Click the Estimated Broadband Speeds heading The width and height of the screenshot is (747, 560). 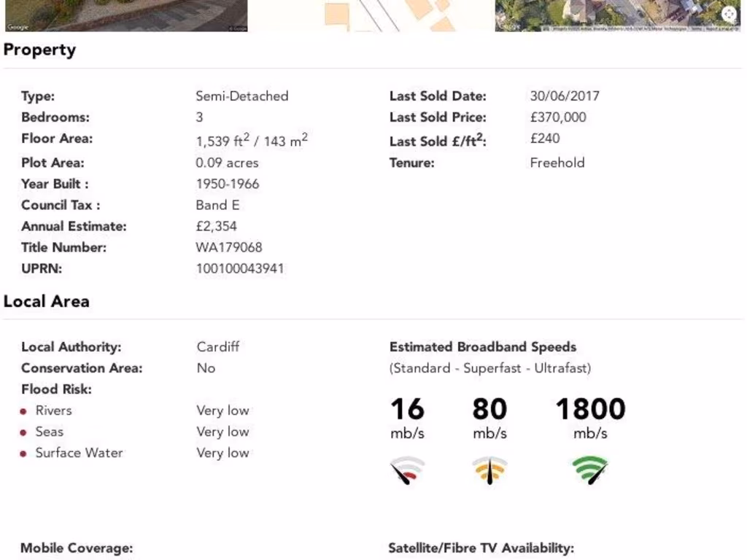(483, 347)
